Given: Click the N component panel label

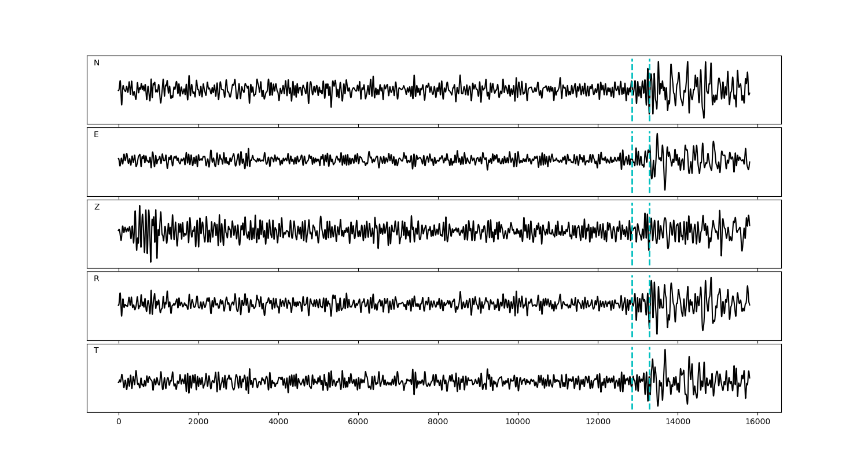Looking at the screenshot, I should [x=97, y=63].
